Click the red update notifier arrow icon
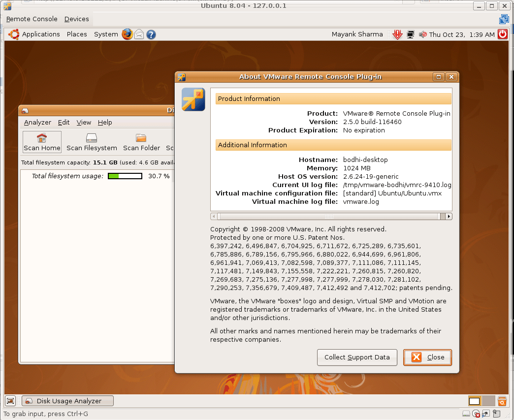The height and width of the screenshot is (420, 514). 397,34
